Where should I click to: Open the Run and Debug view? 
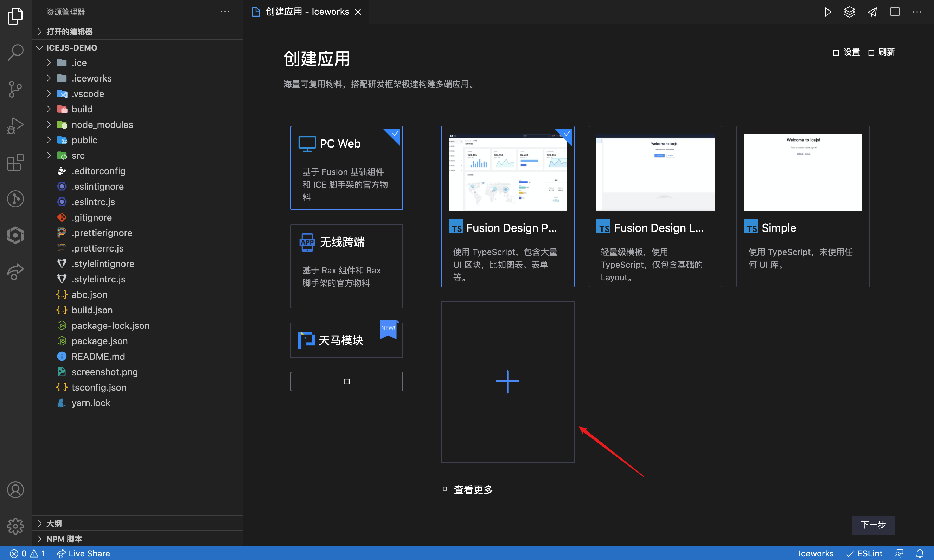point(15,125)
